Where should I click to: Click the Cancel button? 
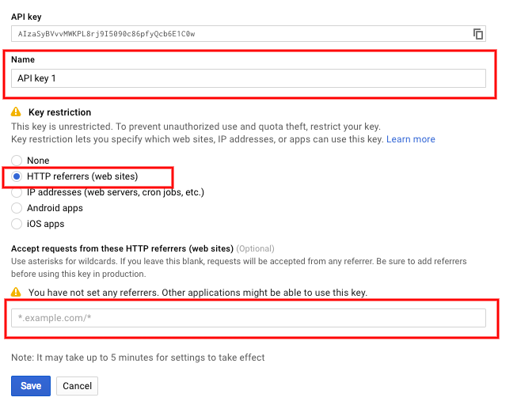click(77, 386)
